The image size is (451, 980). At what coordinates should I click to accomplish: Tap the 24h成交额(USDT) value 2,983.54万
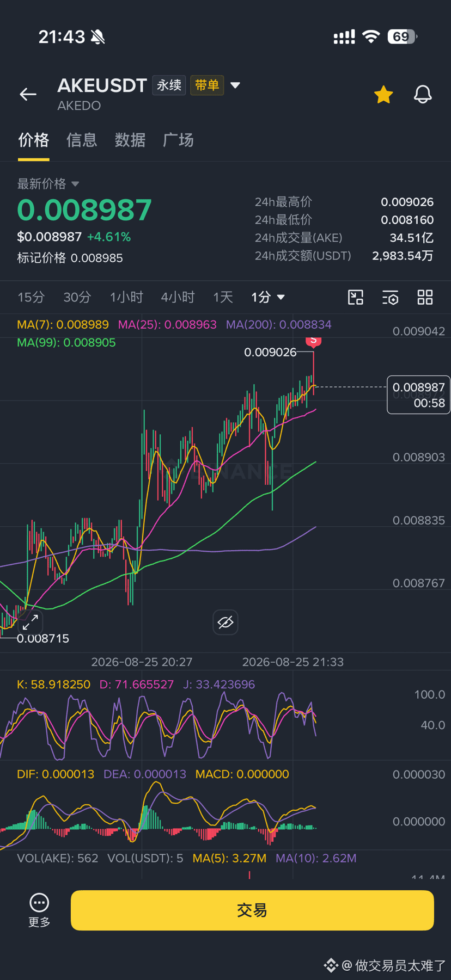tap(403, 256)
